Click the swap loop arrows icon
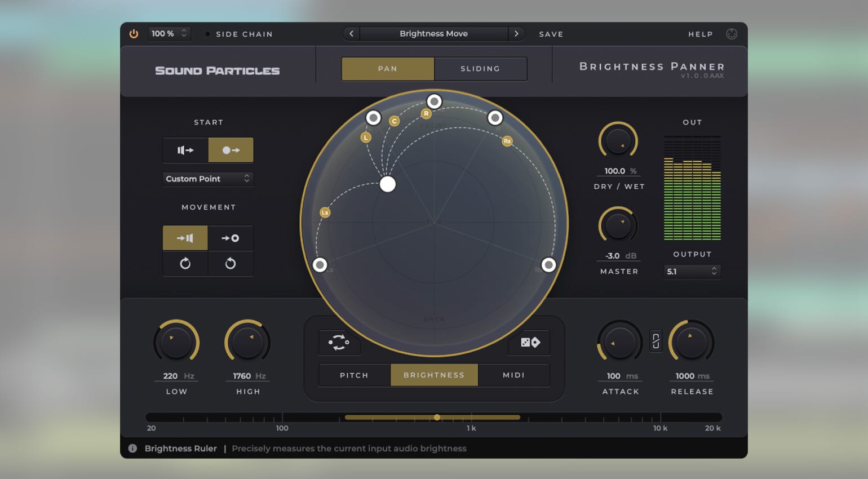The height and width of the screenshot is (479, 868). coord(339,343)
